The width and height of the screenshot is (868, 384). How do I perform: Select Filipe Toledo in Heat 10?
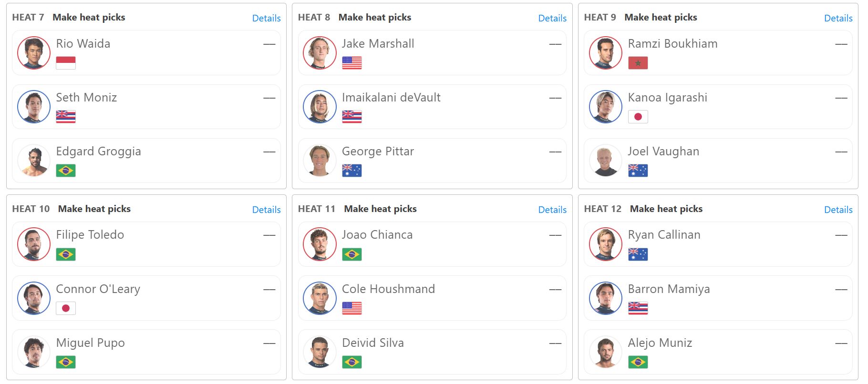pos(146,244)
